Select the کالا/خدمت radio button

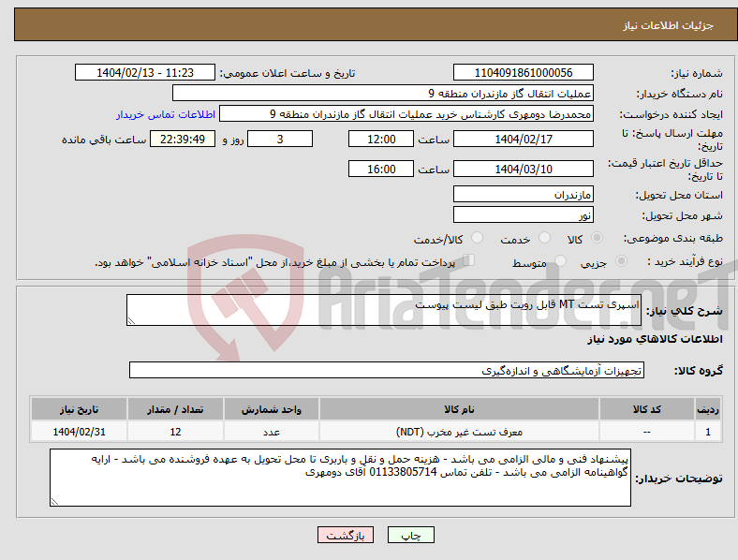point(477,238)
